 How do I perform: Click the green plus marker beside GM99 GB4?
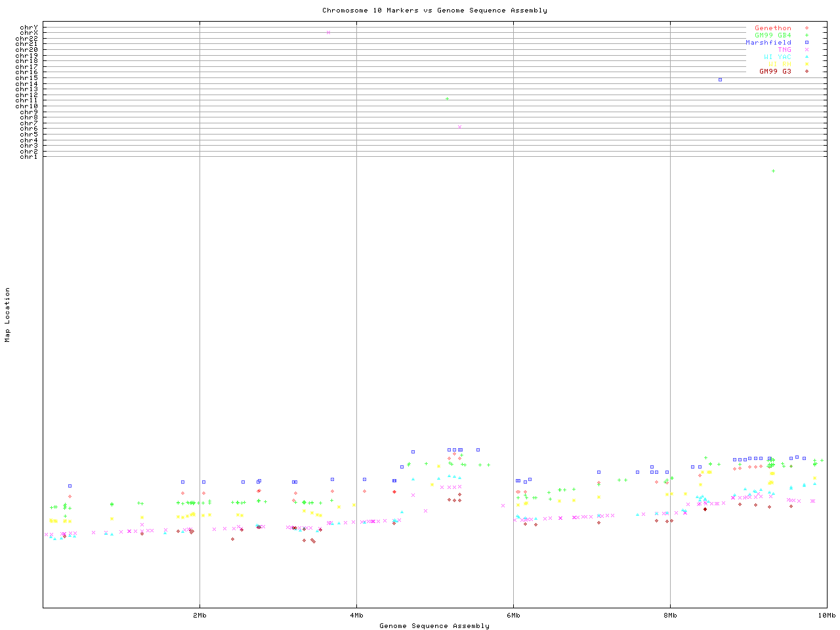coord(807,35)
